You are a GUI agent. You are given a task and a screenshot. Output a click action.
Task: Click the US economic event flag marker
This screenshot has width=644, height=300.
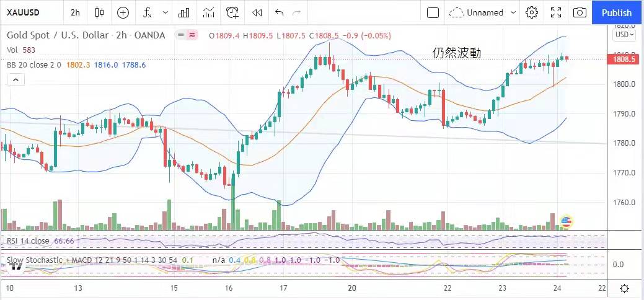click(x=565, y=221)
